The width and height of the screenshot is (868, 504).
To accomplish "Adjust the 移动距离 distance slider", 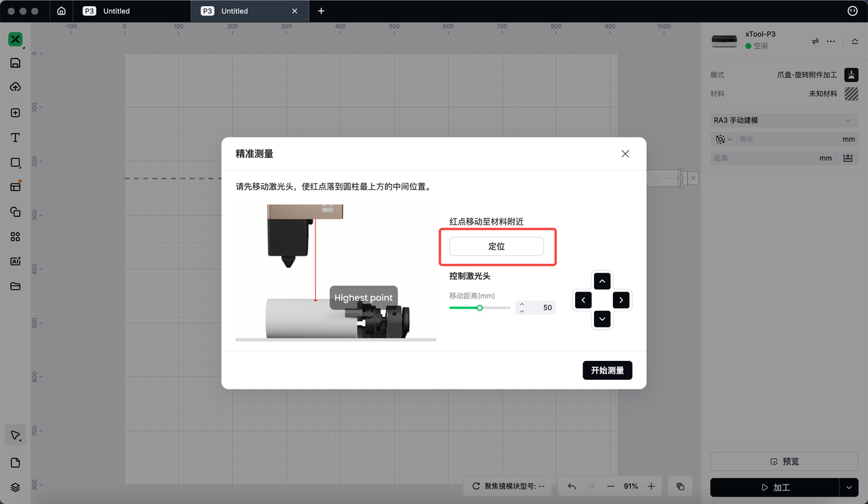I will 479,308.
